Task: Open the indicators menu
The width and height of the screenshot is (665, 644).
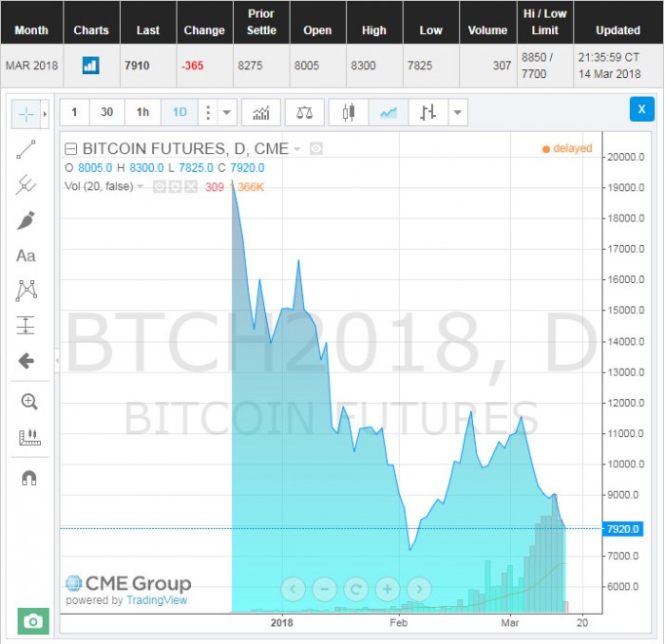Action: point(261,112)
